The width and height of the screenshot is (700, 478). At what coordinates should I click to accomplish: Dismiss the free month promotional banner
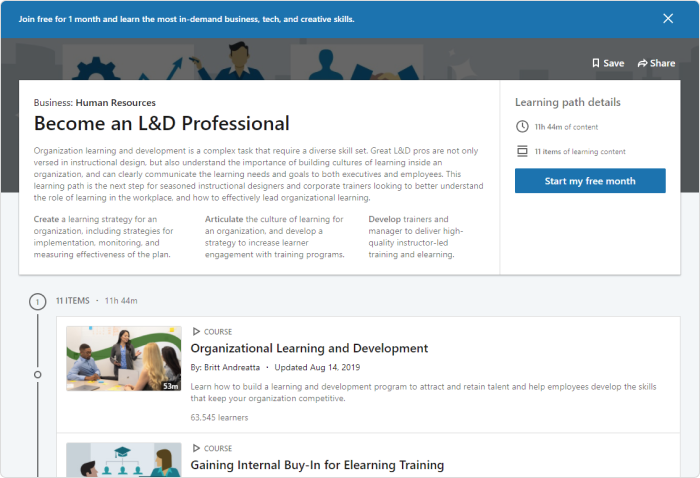pyautogui.click(x=668, y=19)
